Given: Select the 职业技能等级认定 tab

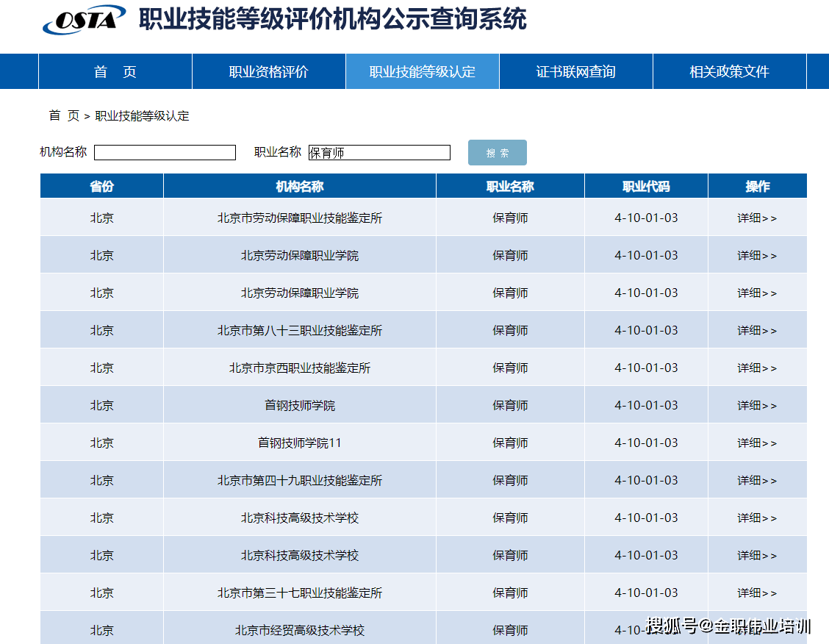Looking at the screenshot, I should (423, 71).
